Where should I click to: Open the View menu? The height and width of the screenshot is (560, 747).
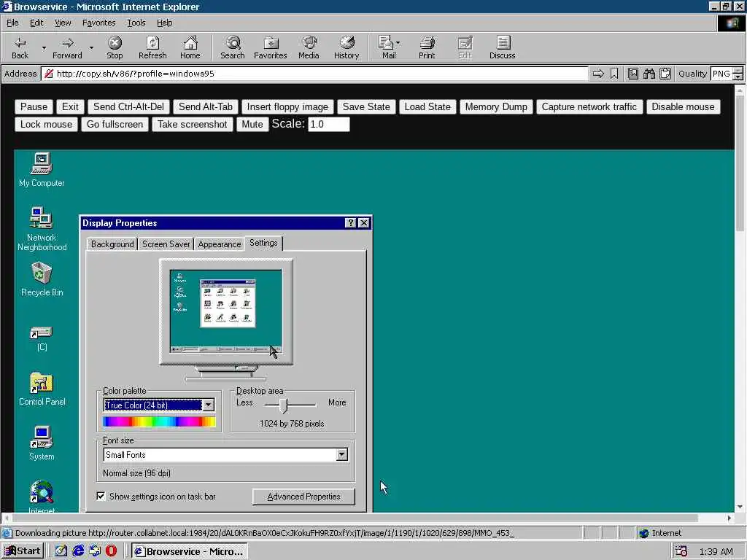click(x=63, y=23)
